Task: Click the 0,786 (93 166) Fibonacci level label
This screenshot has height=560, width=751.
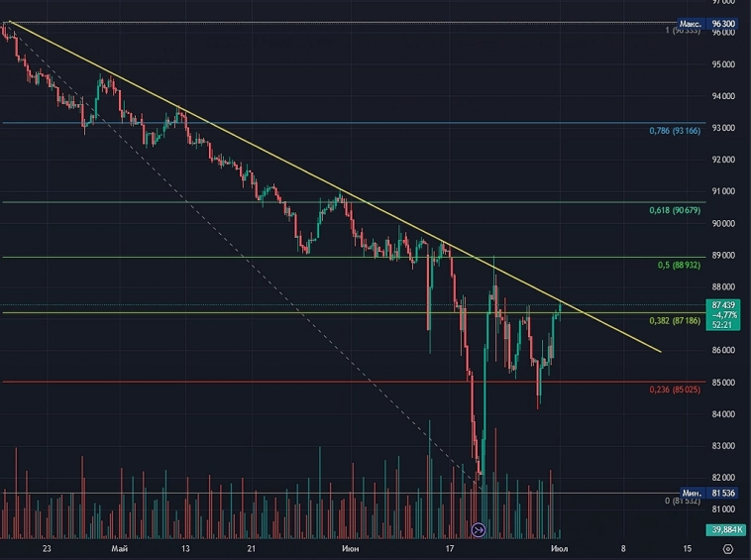Action: (675, 131)
